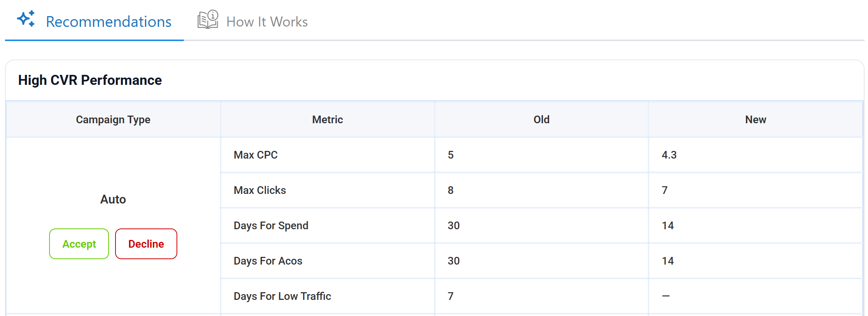Image resolution: width=868 pixels, height=316 pixels.
Task: Click the High CVR Performance heading
Action: tap(89, 80)
